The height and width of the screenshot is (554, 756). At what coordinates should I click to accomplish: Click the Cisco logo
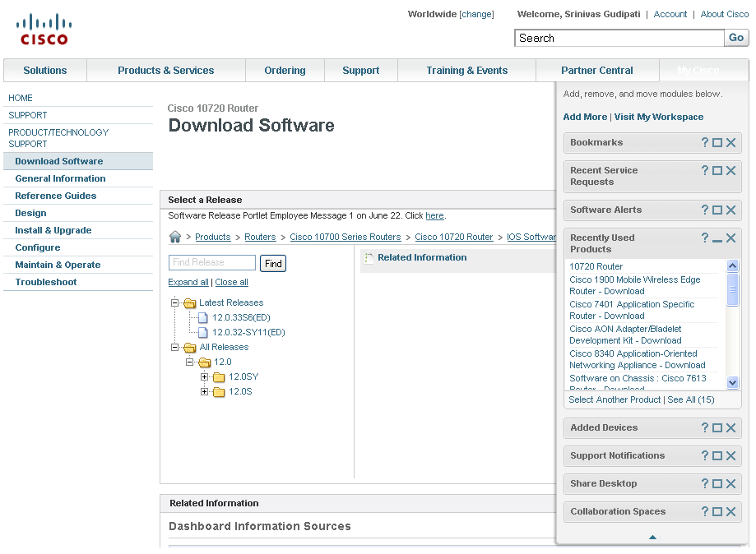(x=44, y=30)
